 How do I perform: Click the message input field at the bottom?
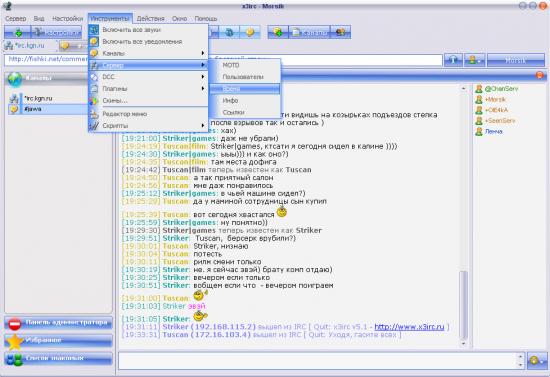pos(318,361)
